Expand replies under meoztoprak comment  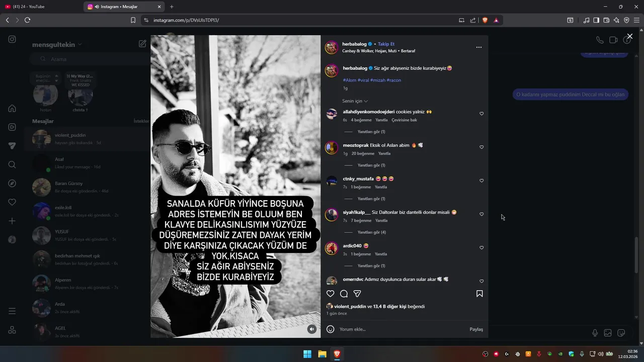pyautogui.click(x=371, y=165)
